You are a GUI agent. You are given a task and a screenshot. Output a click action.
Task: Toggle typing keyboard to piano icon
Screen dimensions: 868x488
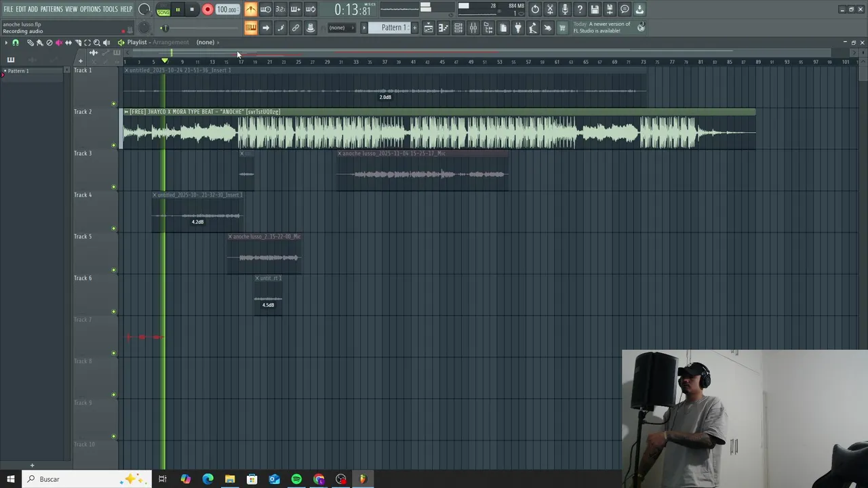(x=251, y=28)
